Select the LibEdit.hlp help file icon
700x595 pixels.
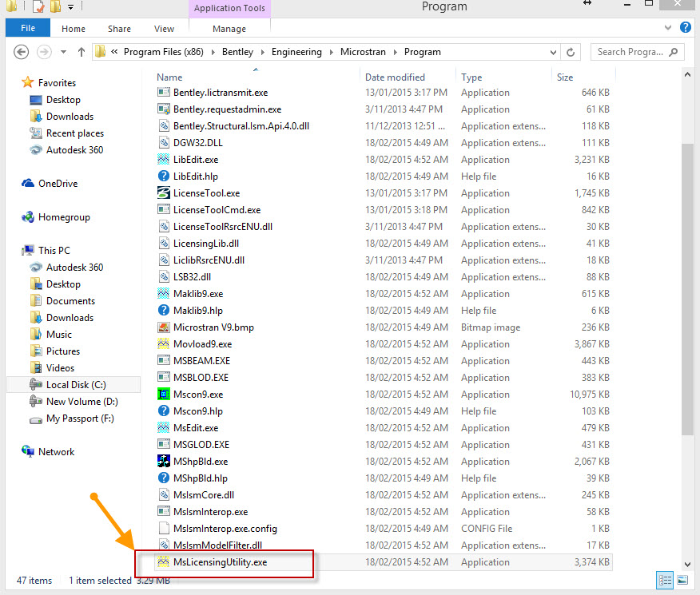163,176
